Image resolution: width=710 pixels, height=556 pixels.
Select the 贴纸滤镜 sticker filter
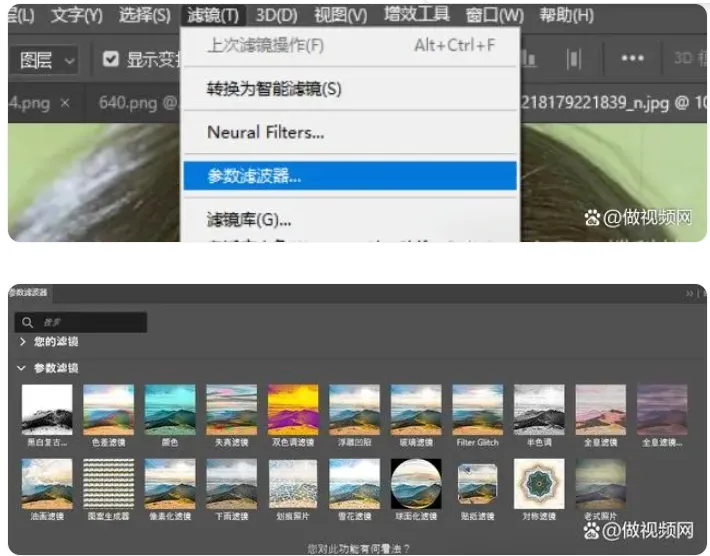tap(477, 483)
